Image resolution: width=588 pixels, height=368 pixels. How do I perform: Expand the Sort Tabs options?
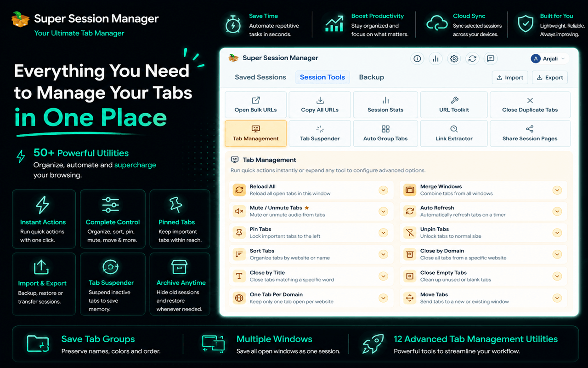pyautogui.click(x=383, y=254)
